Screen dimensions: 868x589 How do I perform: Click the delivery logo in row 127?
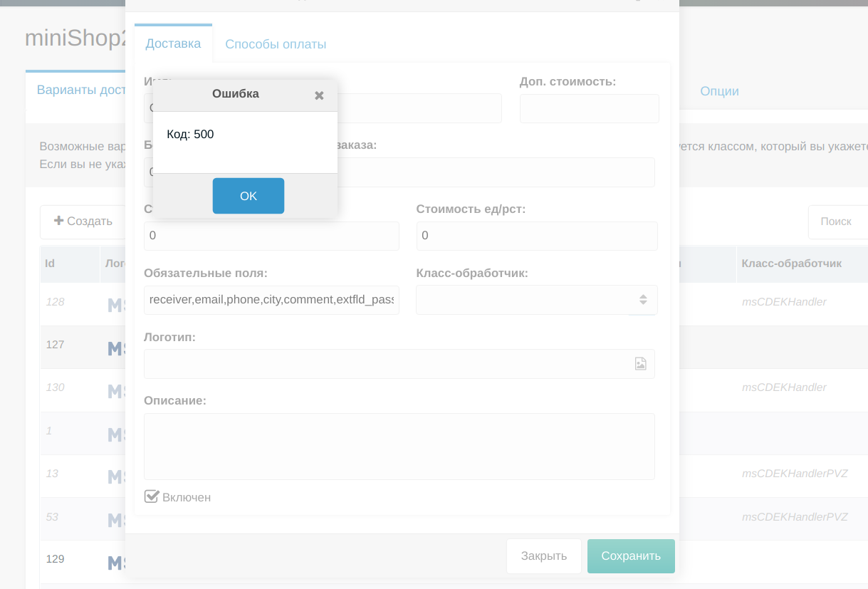pos(116,348)
